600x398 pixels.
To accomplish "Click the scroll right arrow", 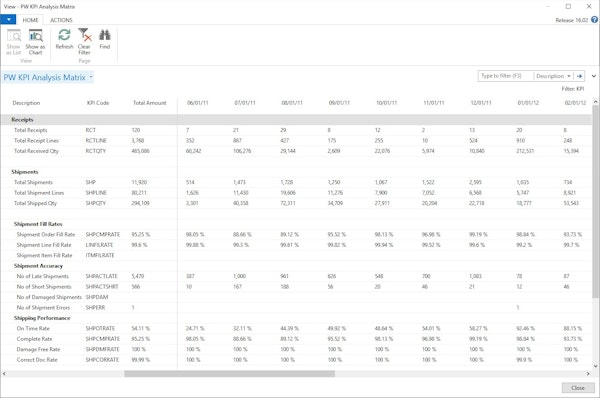I will [588, 374].
